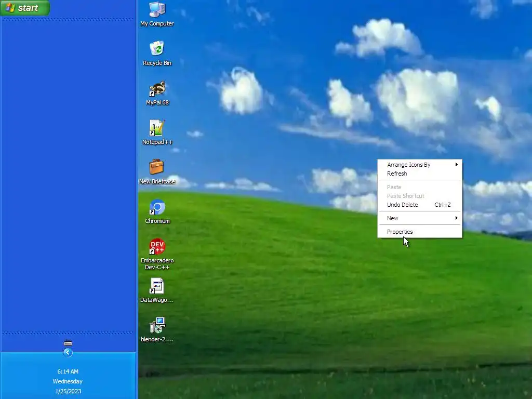Click the Wednesday day label in tray
The image size is (532, 399).
(x=68, y=381)
